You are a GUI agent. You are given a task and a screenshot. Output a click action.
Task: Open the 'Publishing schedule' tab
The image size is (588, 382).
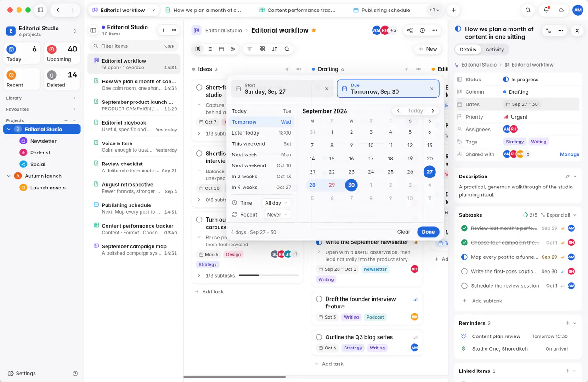pos(382,10)
